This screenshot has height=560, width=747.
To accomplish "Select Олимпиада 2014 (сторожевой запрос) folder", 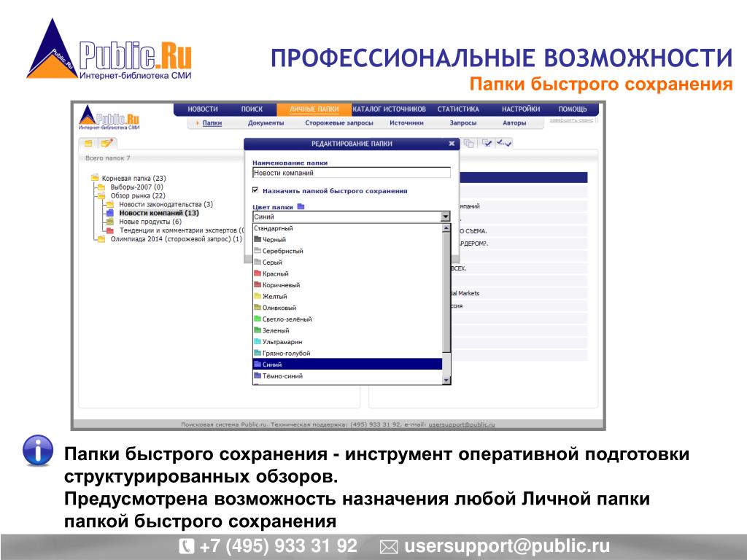I will click(x=177, y=239).
